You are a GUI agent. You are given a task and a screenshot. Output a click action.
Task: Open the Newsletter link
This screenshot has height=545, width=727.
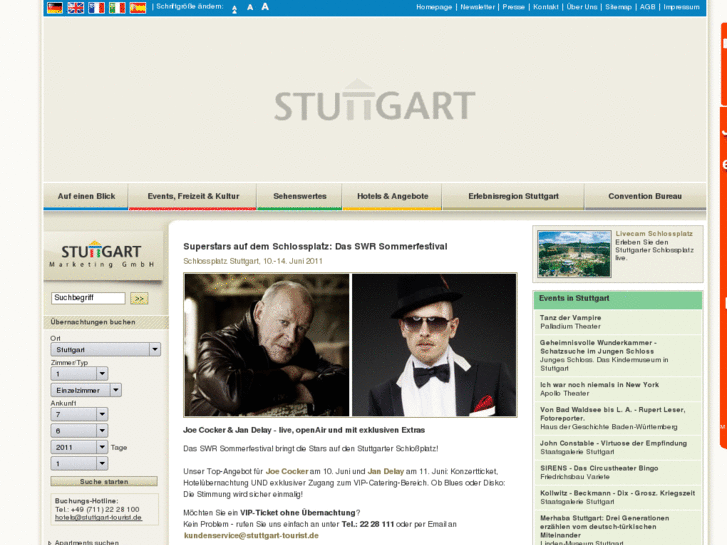click(x=478, y=7)
